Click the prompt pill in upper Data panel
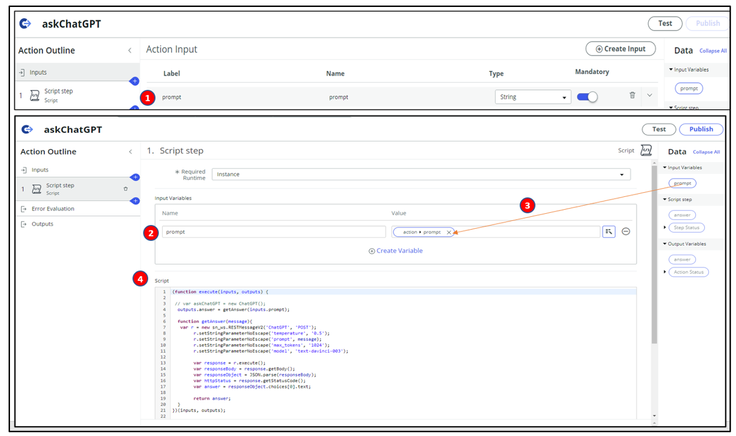The height and width of the screenshot is (436, 736). pyautogui.click(x=689, y=88)
